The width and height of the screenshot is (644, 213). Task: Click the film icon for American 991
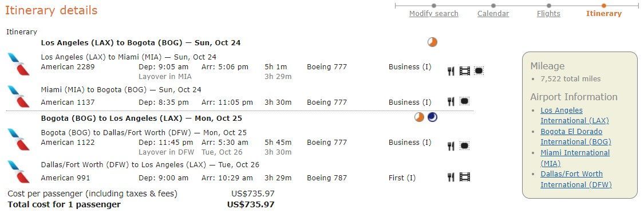464,178
